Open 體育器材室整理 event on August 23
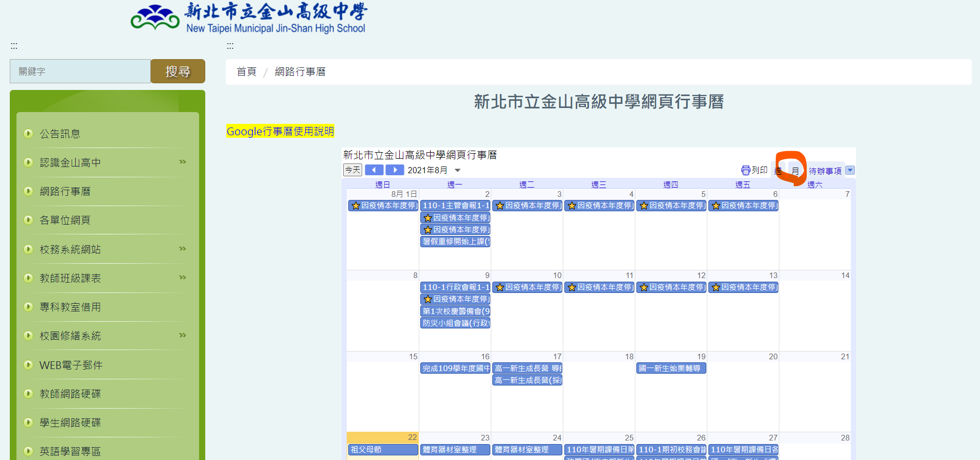The height and width of the screenshot is (460, 980). point(455,450)
